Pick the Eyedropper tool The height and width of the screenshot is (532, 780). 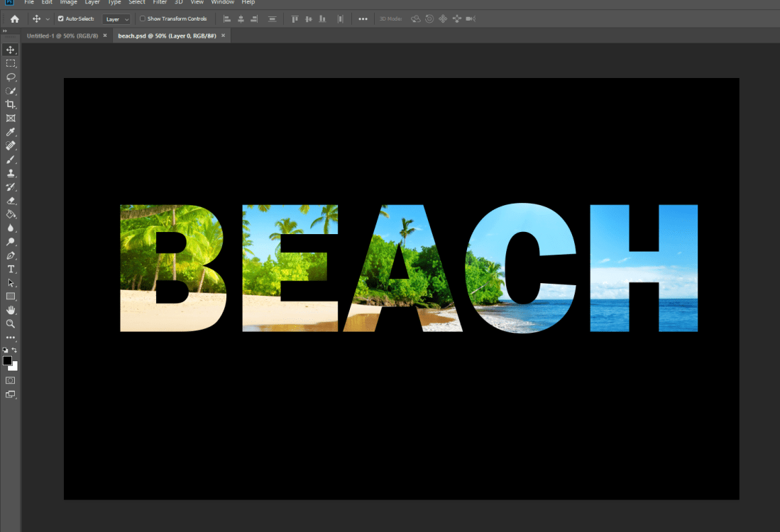11,132
